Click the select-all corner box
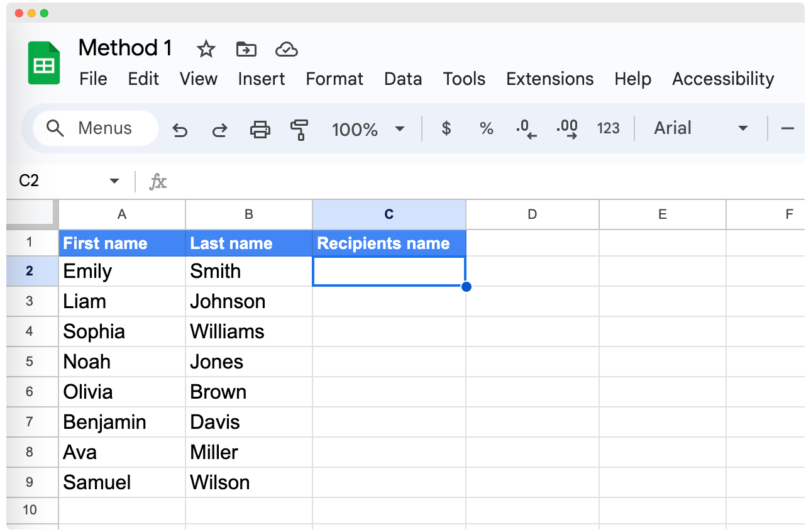The image size is (811, 532). pos(32,214)
